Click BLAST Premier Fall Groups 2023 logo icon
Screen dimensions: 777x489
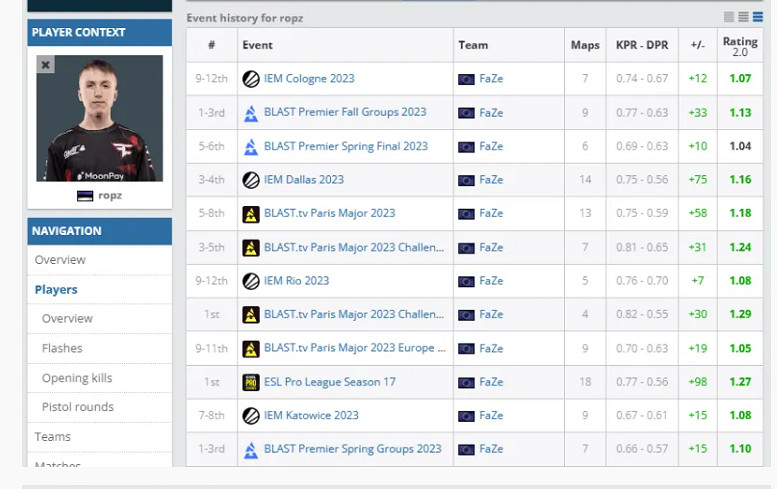pos(251,113)
